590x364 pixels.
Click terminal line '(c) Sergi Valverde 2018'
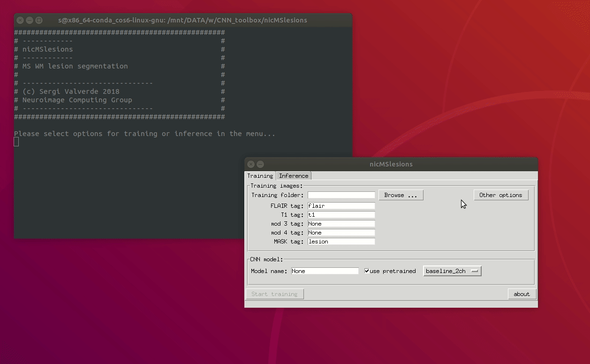[71, 91]
